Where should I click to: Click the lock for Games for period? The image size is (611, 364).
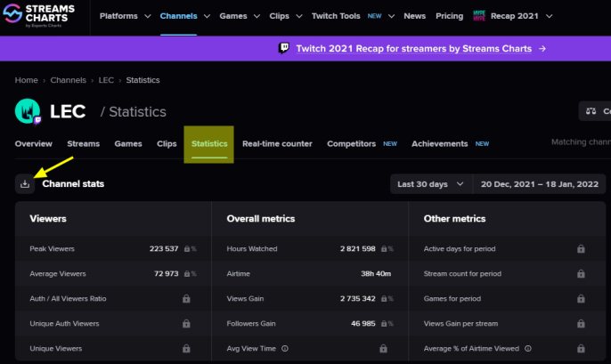(581, 299)
